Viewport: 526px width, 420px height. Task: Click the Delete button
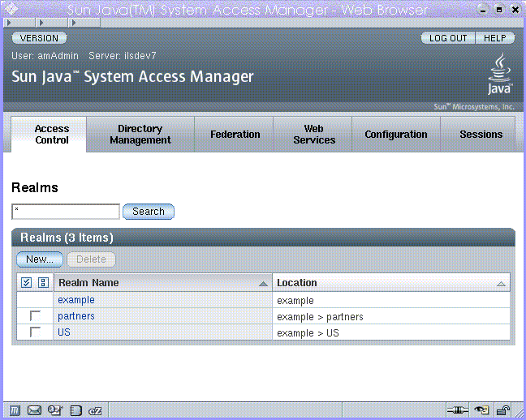tap(91, 259)
